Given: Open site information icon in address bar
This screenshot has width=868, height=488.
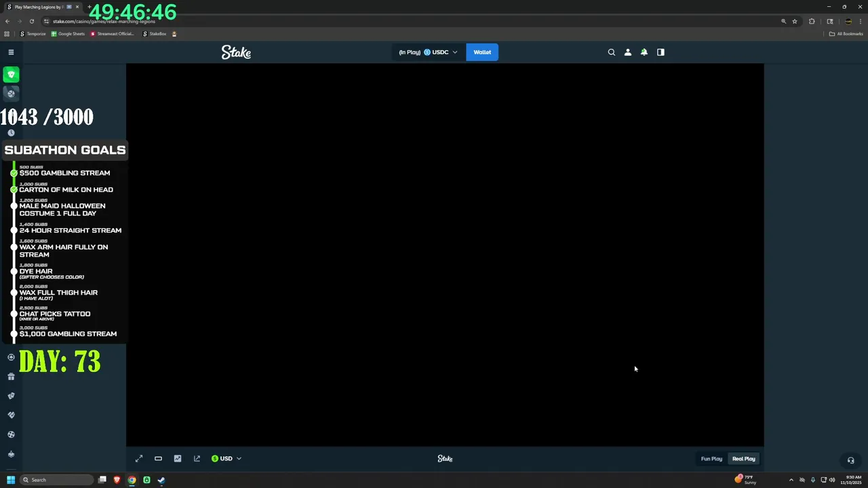Looking at the screenshot, I should (x=47, y=21).
